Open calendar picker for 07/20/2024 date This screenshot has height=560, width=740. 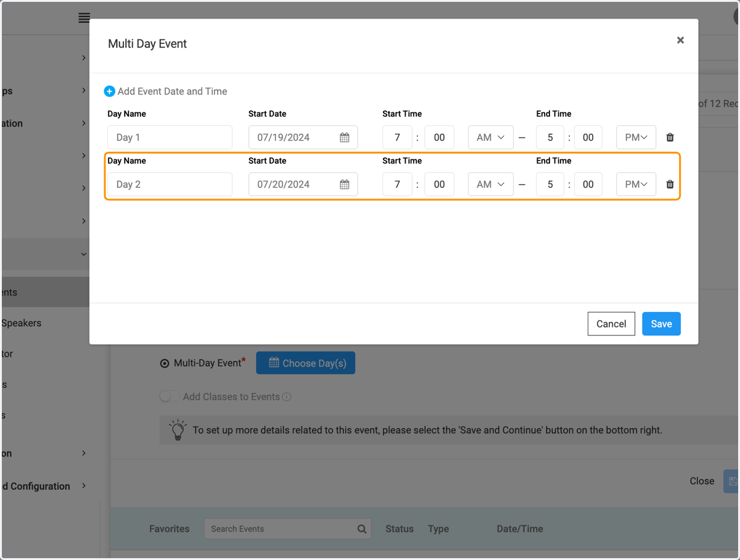(345, 184)
